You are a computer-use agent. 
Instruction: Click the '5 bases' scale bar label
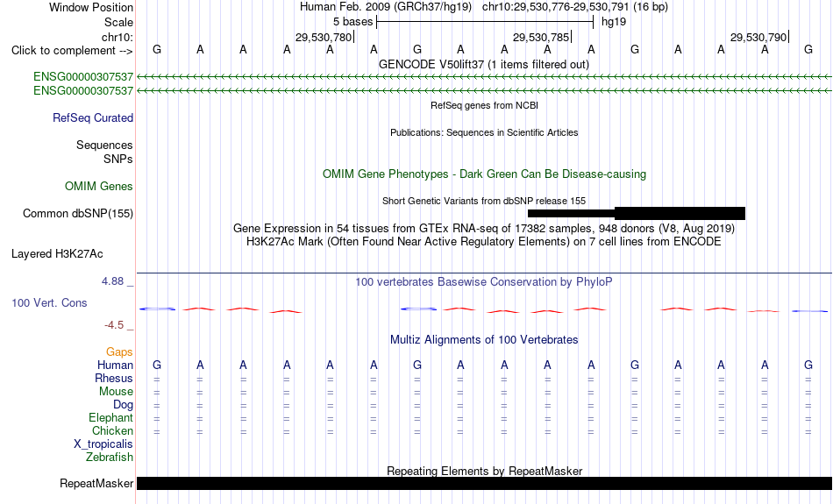point(352,22)
